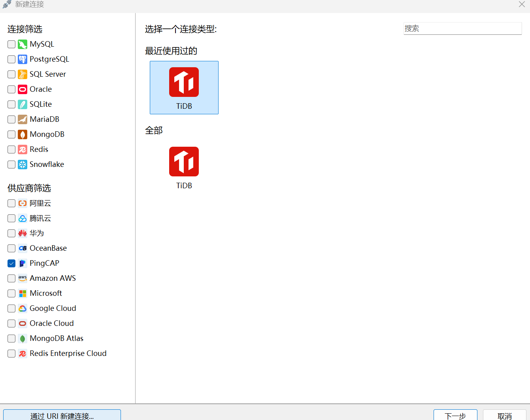Tick the 华为 vendor checkbox
The height and width of the screenshot is (420, 530).
pyautogui.click(x=11, y=233)
